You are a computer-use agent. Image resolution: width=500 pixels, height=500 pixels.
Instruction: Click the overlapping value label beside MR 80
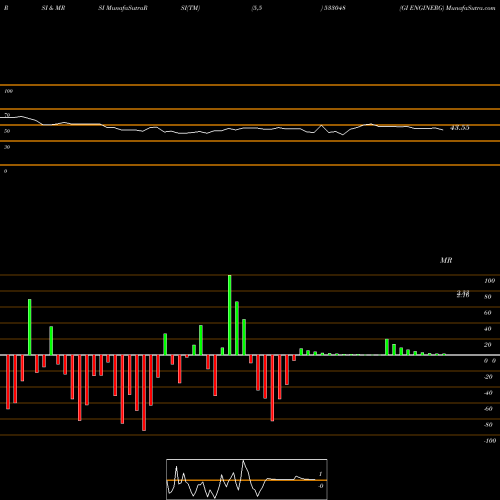point(463,294)
